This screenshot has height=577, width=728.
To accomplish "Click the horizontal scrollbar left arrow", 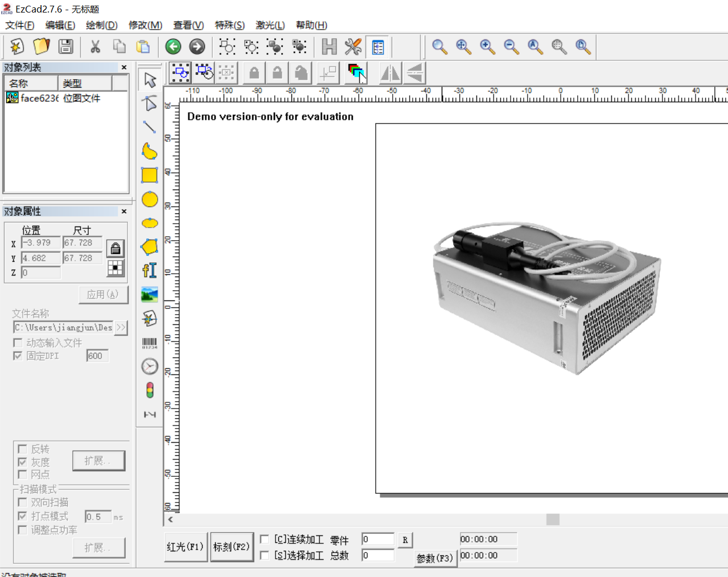I will [x=170, y=519].
